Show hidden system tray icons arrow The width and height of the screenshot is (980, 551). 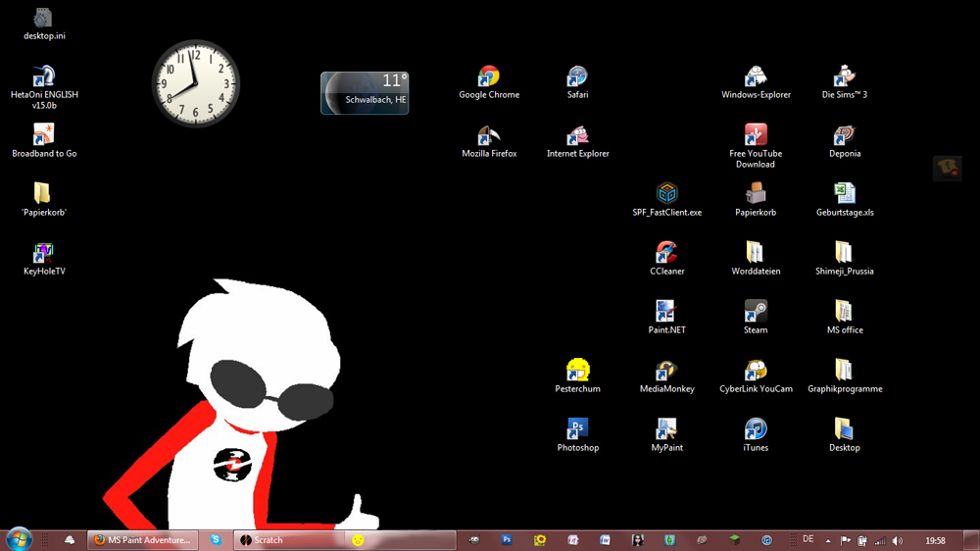point(828,540)
